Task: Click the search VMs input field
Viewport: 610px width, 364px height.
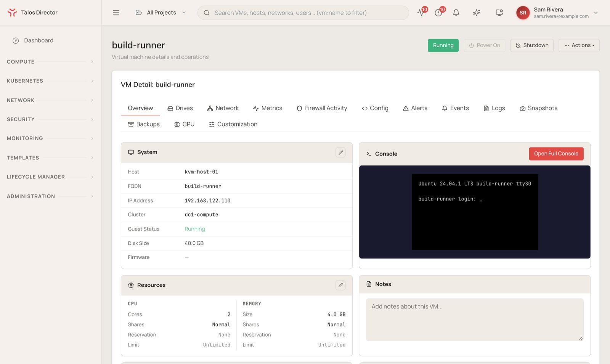Action: [x=303, y=13]
